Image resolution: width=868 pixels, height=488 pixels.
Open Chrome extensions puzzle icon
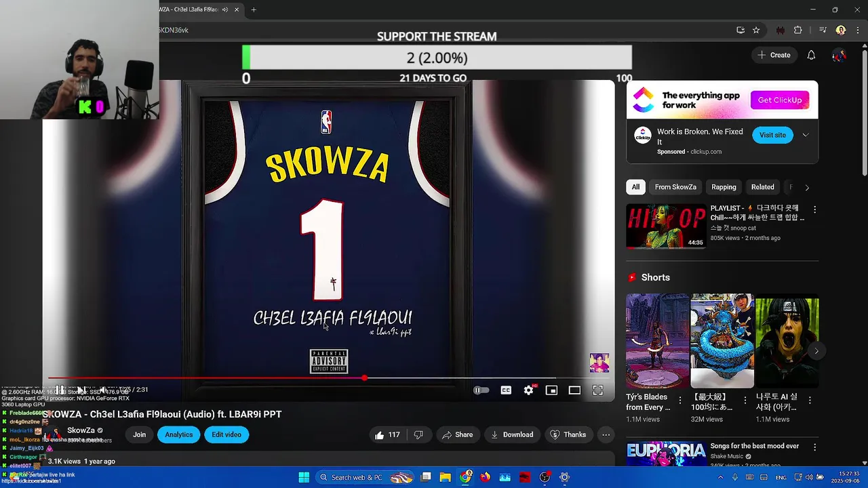click(797, 30)
